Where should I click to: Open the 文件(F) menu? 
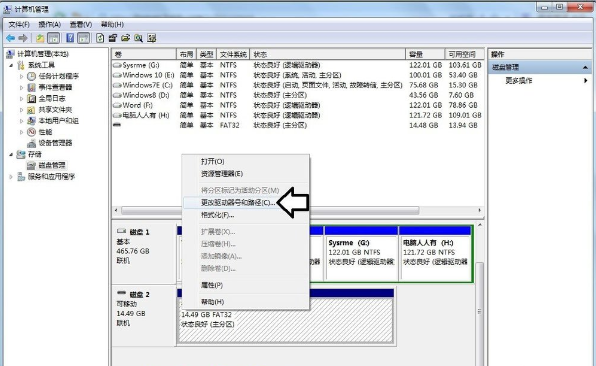(19, 24)
